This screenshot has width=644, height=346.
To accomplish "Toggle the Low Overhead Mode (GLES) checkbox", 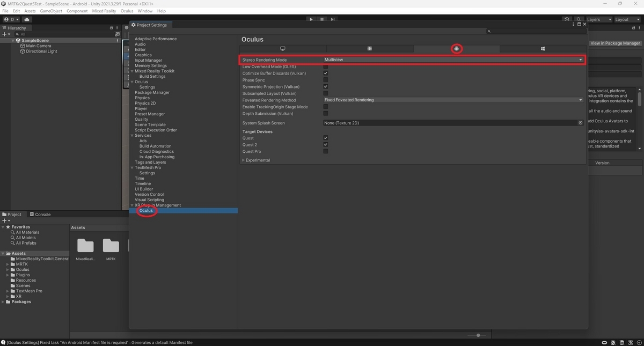I will click(x=325, y=67).
